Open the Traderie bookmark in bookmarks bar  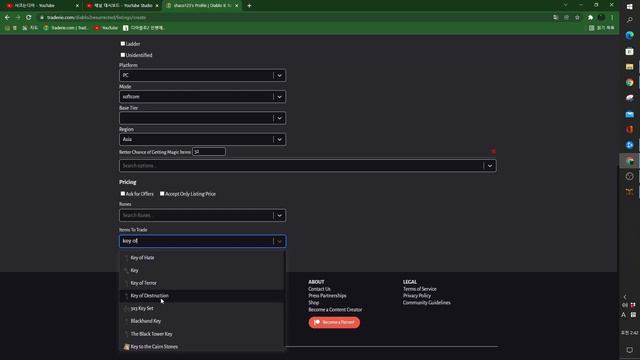[66, 28]
